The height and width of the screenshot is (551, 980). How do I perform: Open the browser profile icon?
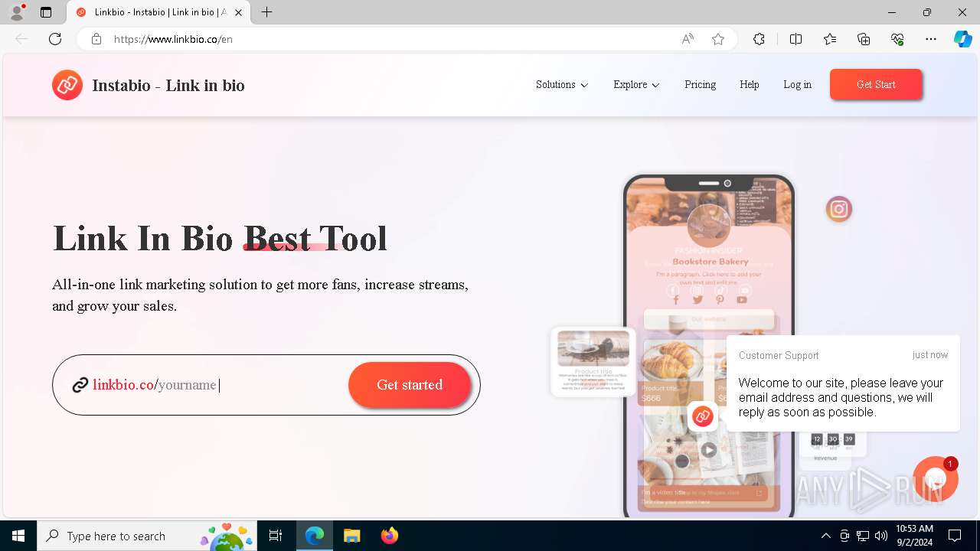(x=16, y=12)
